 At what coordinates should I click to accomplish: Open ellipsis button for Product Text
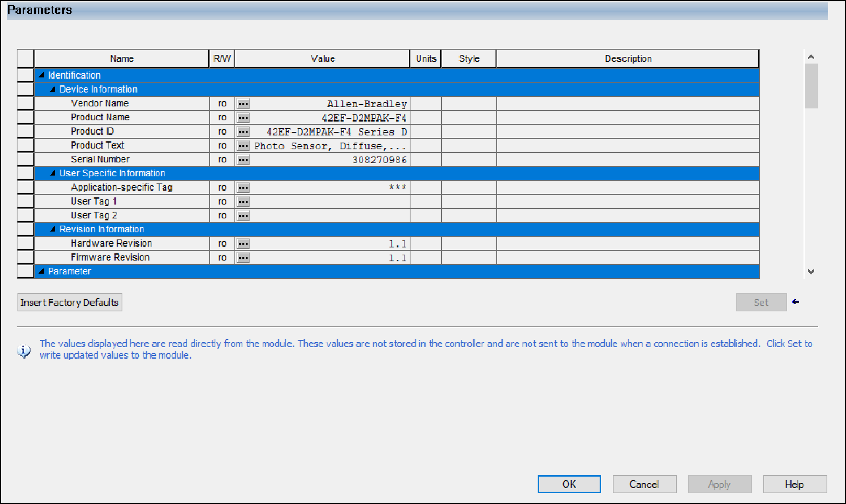(x=243, y=146)
